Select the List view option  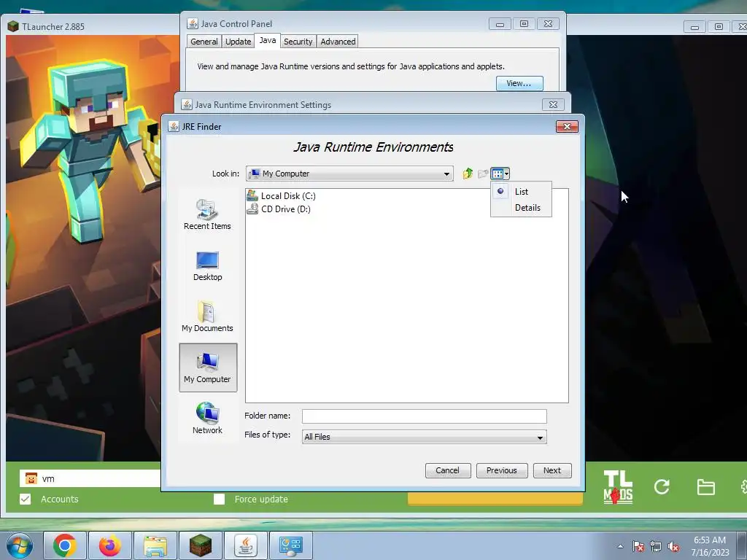tap(521, 192)
